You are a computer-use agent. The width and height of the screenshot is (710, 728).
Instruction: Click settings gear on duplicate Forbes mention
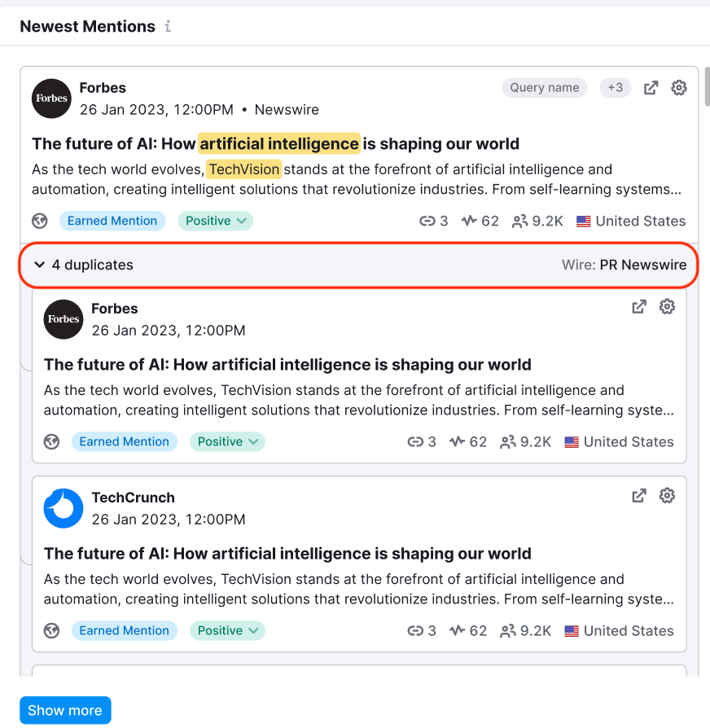[x=667, y=307]
